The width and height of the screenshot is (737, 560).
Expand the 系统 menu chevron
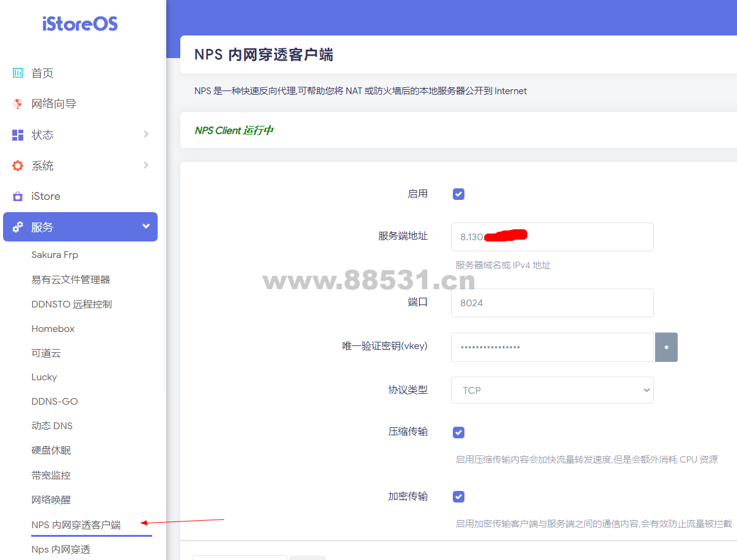(x=146, y=165)
